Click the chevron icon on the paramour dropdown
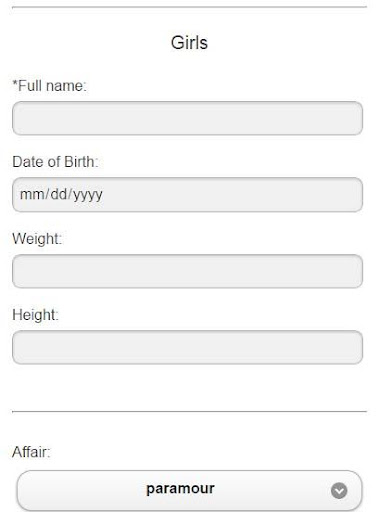Image resolution: width=379 pixels, height=512 pixels. pyautogui.click(x=339, y=491)
